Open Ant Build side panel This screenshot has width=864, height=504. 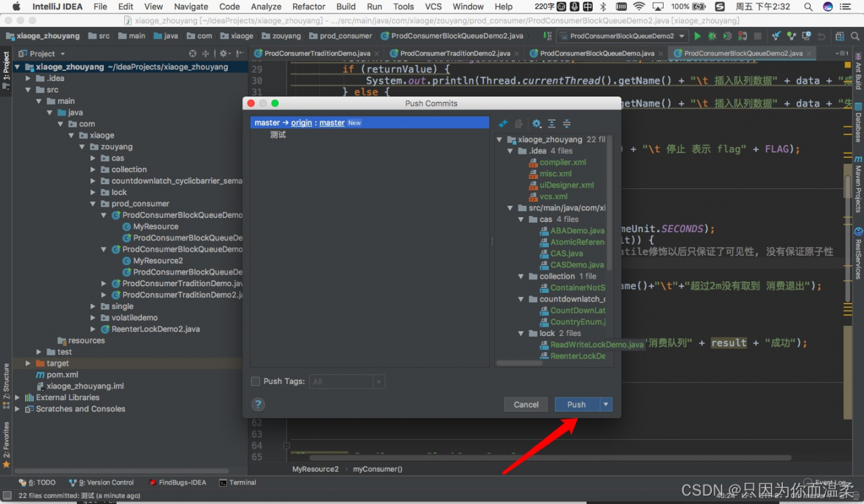(858, 72)
